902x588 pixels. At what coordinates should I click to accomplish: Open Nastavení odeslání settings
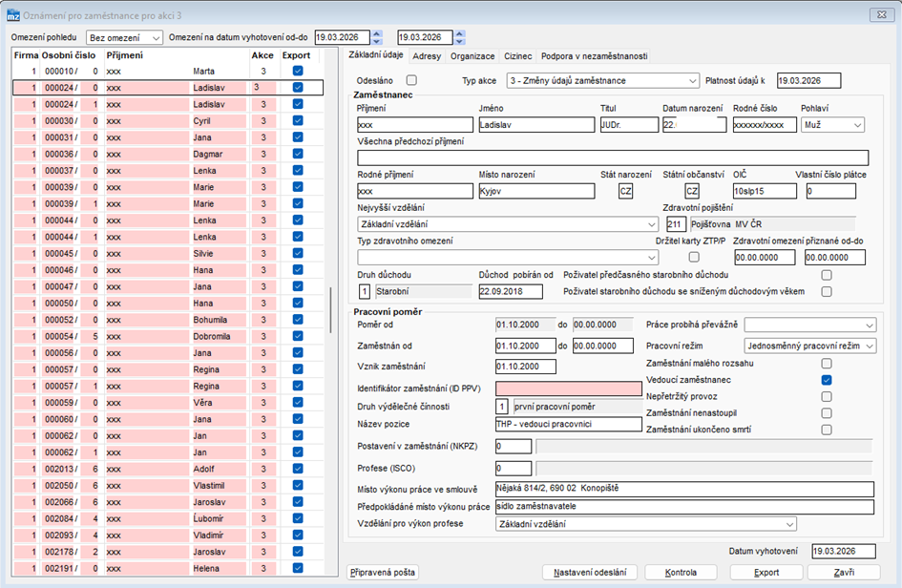(590, 573)
